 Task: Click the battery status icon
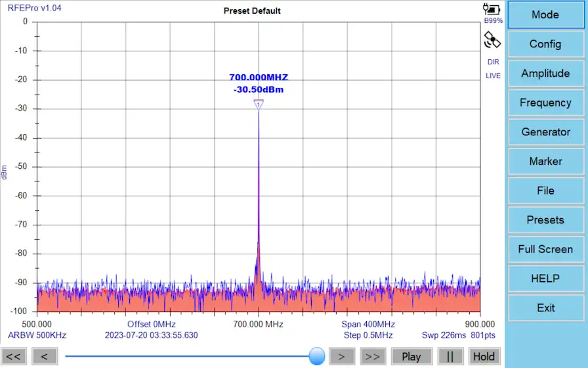click(x=492, y=9)
